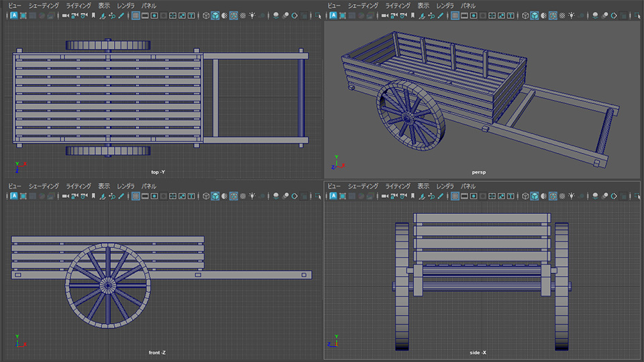
Task: Open the レンダラ menu in top view panel
Action: pyautogui.click(x=126, y=5)
